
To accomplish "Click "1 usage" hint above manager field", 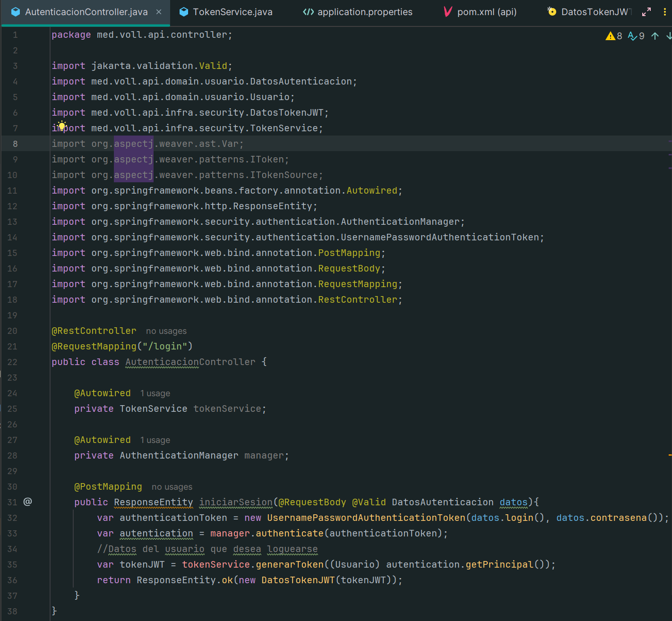I will coord(155,440).
